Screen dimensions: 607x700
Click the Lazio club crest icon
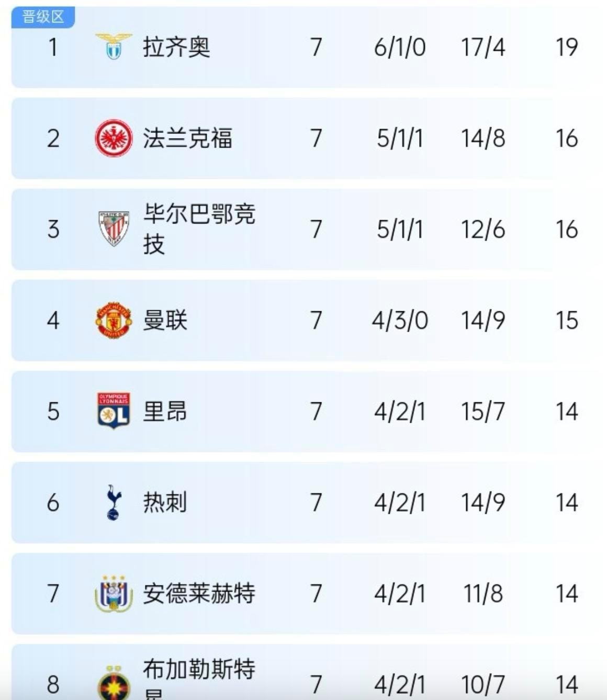114,47
